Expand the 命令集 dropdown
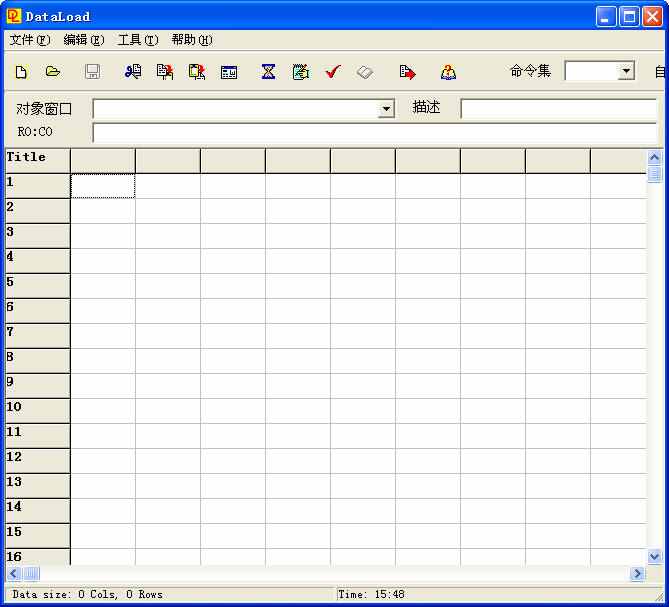This screenshot has width=669, height=607. point(626,71)
